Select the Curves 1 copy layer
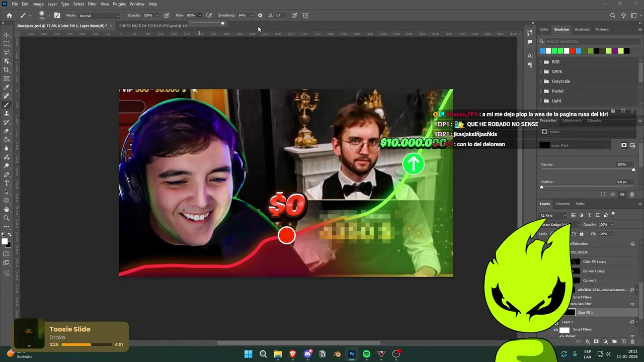The width and height of the screenshot is (644, 362). pyautogui.click(x=594, y=271)
